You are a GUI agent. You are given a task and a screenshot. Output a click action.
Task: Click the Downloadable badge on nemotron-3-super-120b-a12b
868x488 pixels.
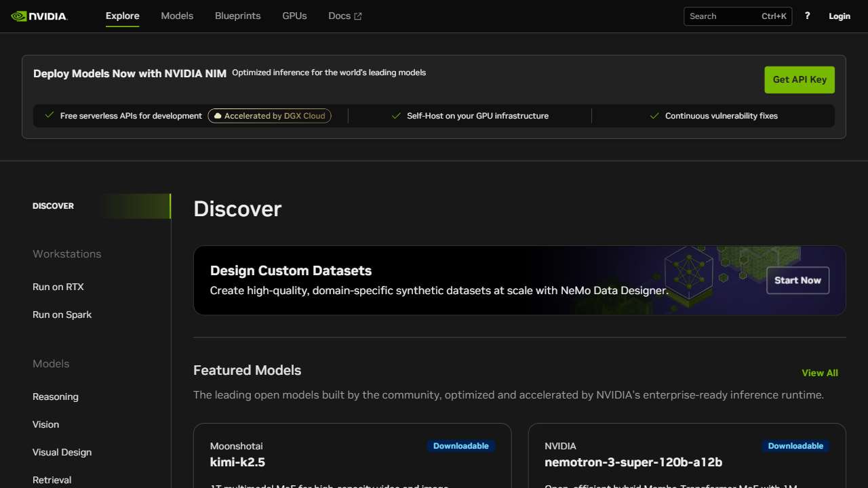click(795, 445)
